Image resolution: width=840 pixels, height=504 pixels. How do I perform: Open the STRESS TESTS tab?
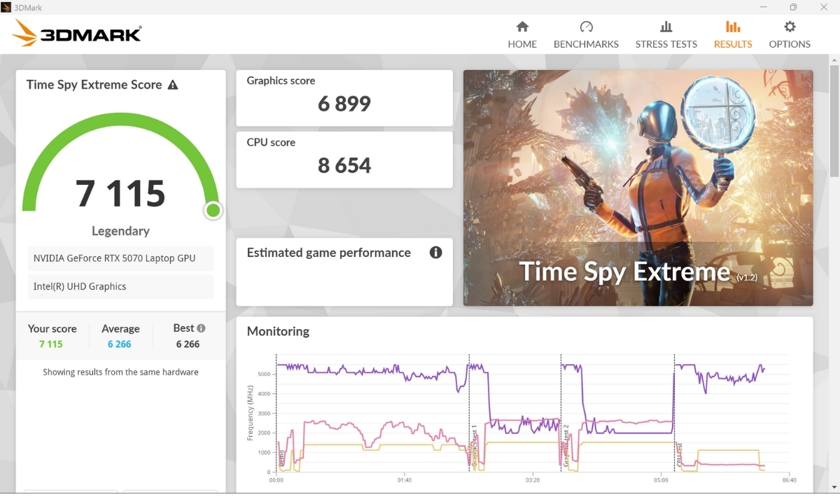[666, 34]
